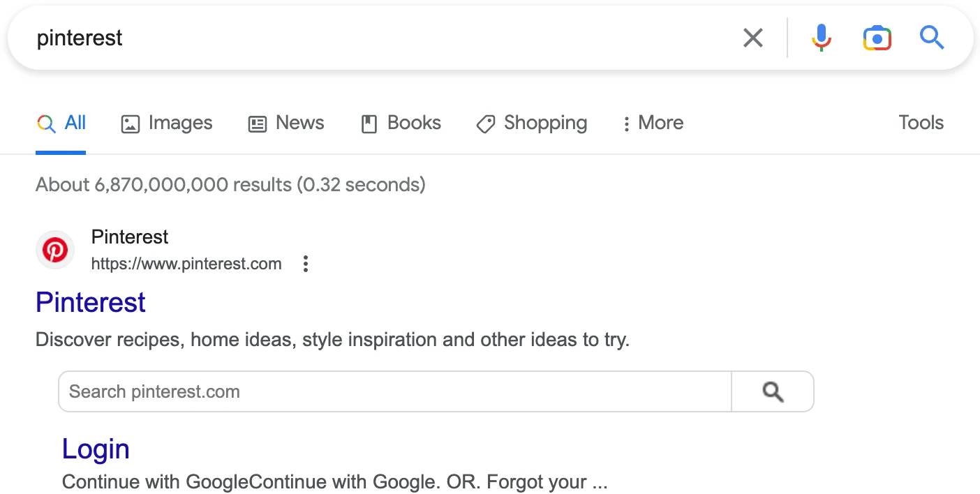Clear the search query with the X icon
Viewport: 980px width, 494px height.
pyautogui.click(x=752, y=38)
